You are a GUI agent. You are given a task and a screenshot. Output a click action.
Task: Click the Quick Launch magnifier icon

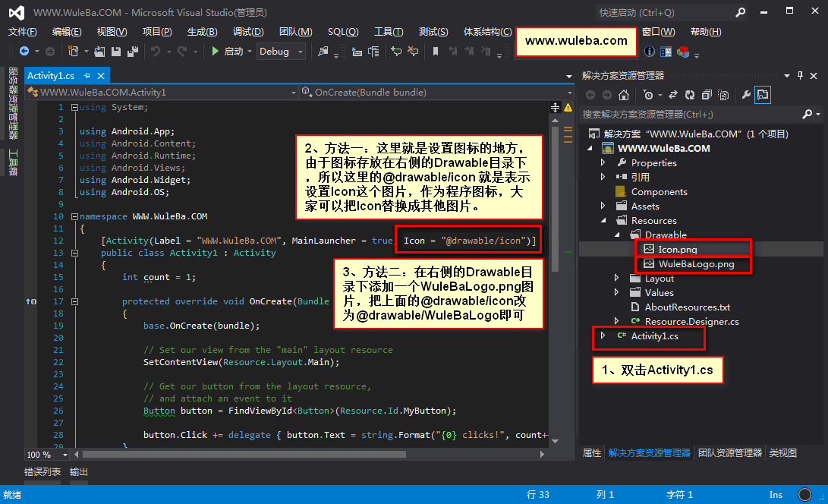pos(740,12)
